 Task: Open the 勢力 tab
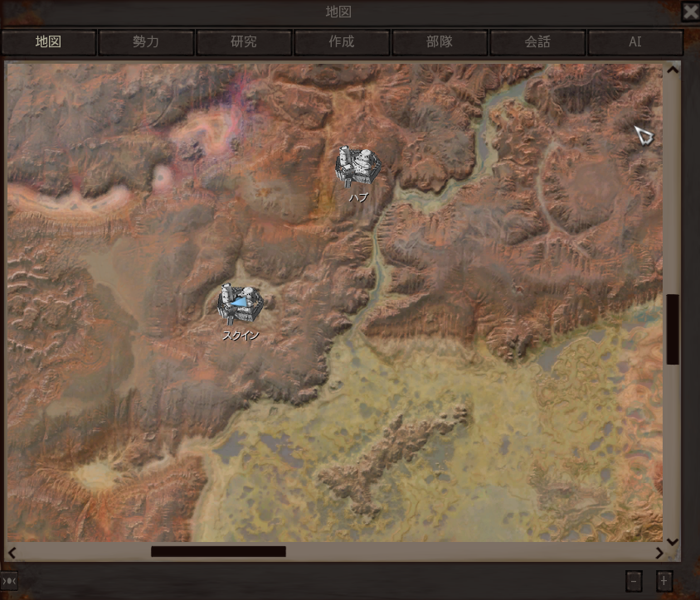click(x=146, y=42)
